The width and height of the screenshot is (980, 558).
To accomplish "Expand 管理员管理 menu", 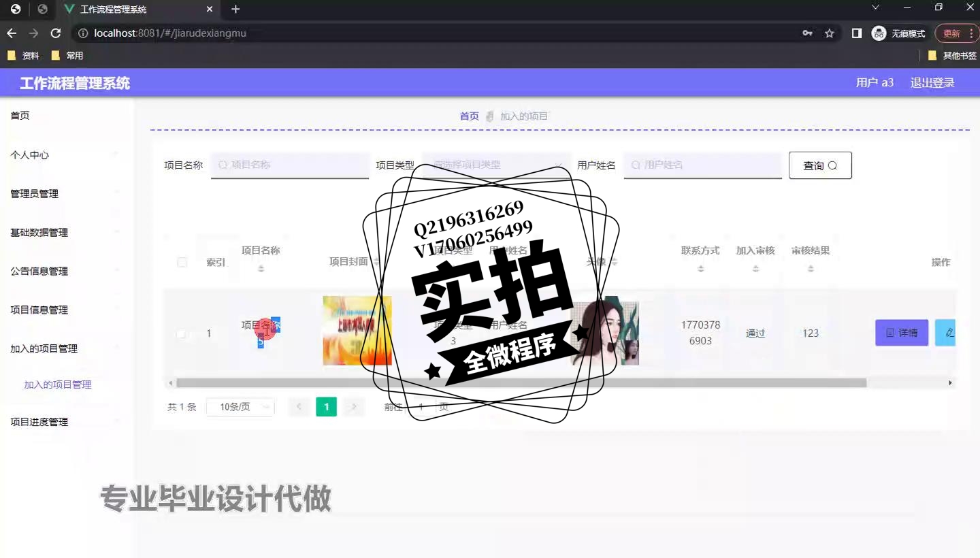I will point(66,194).
